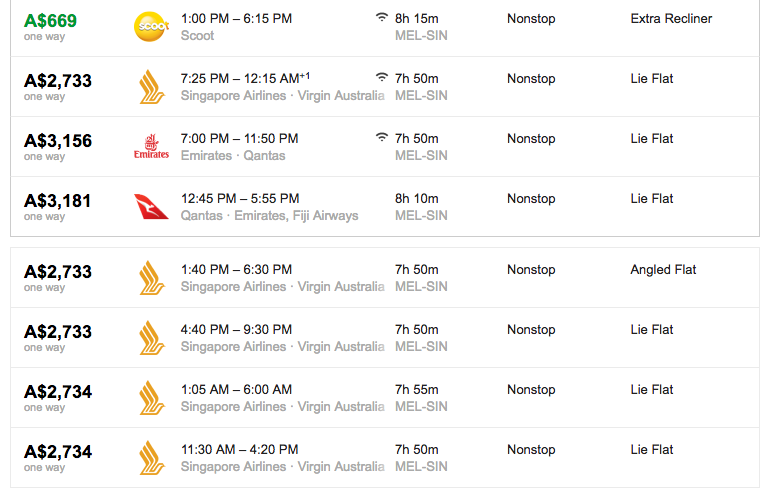Click the Scoot airline logo
The width and height of the screenshot is (770, 498).
coord(151,27)
